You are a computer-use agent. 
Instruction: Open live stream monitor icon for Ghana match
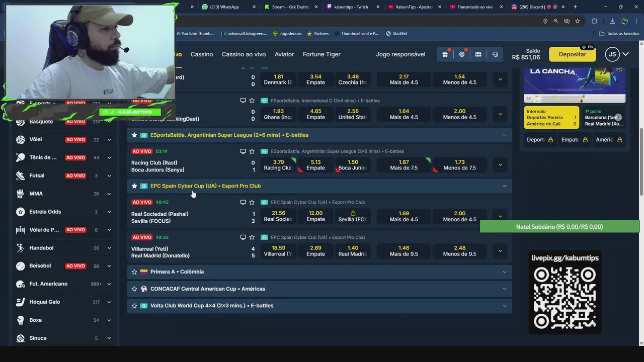coord(243,101)
